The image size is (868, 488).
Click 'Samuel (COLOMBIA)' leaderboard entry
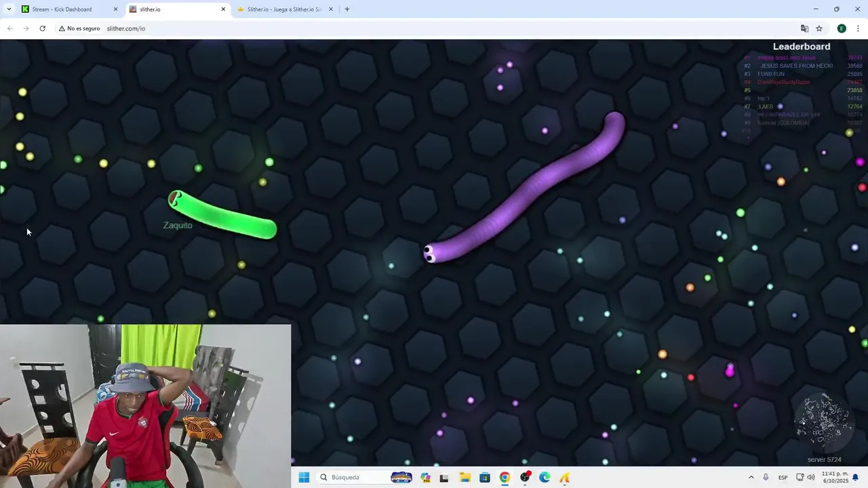point(783,123)
